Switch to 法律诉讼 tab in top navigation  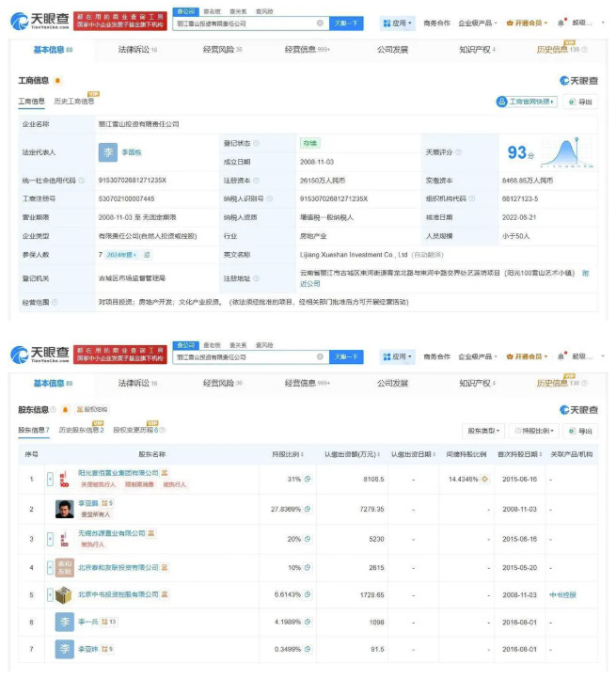137,50
